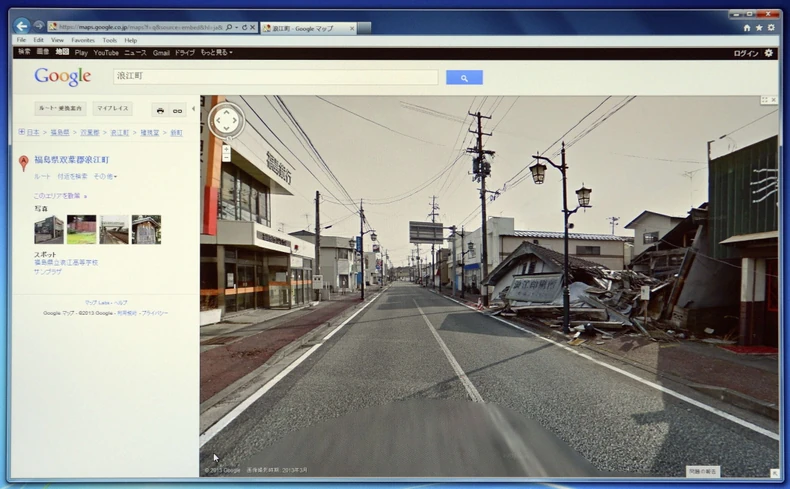The width and height of the screenshot is (790, 489).
Task: Toggle Street View full screen mode
Action: [x=765, y=101]
